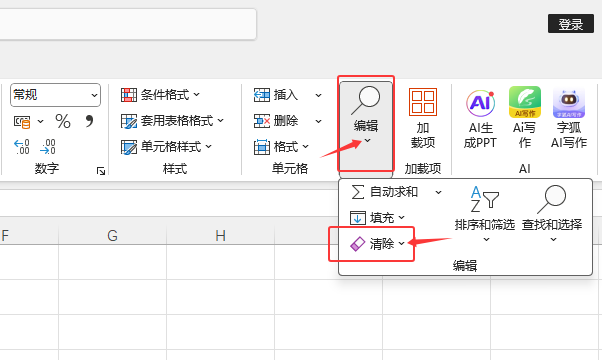
Task: Open the 数字 group dialog launcher
Action: click(x=101, y=171)
